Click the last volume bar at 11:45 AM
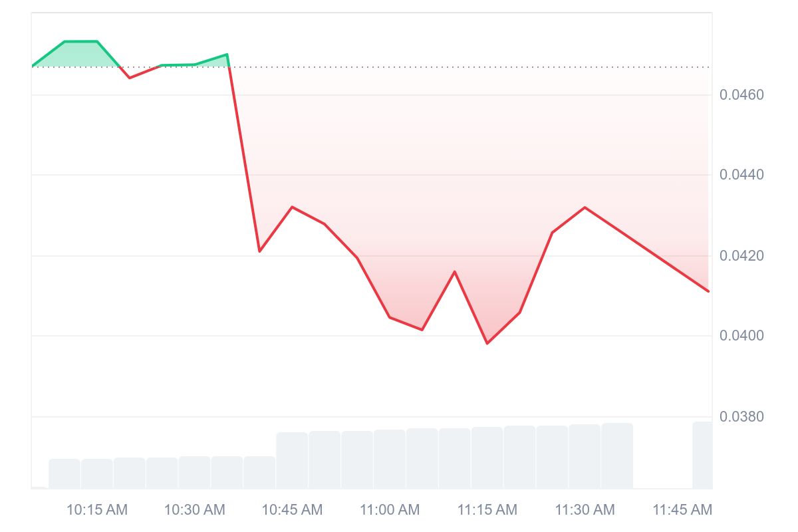This screenshot has width=798, height=532. (702, 456)
